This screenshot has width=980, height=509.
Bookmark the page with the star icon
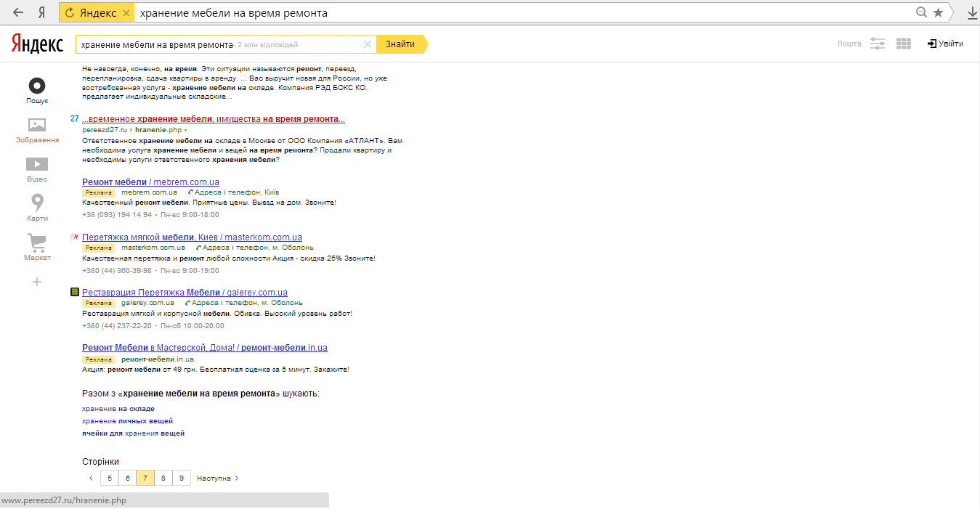click(939, 12)
